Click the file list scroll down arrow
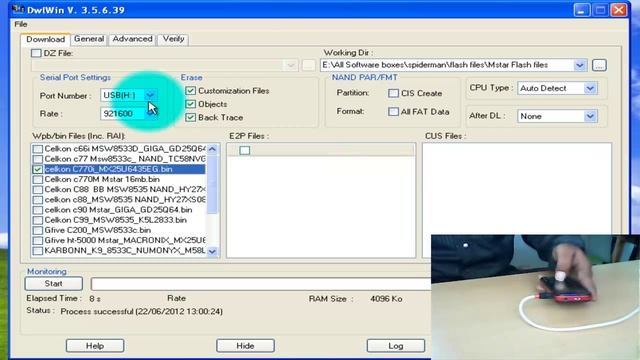This screenshot has width=640, height=360. (212, 251)
